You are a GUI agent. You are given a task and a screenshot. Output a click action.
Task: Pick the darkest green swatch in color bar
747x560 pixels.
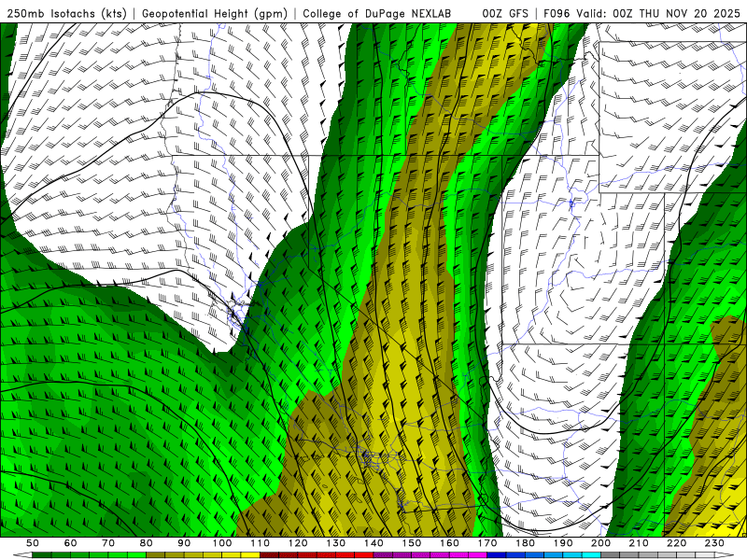(x=42, y=554)
